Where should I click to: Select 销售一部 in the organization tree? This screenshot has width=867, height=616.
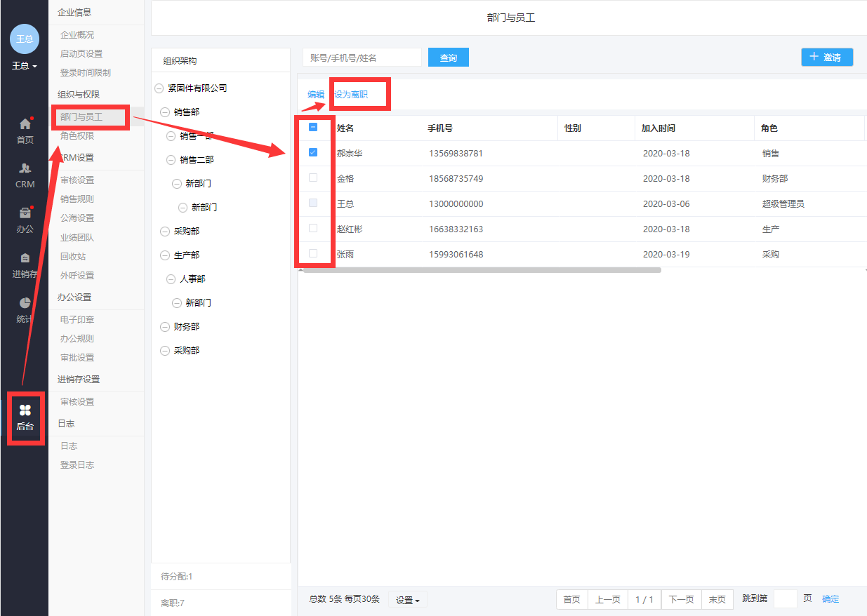pyautogui.click(x=197, y=136)
